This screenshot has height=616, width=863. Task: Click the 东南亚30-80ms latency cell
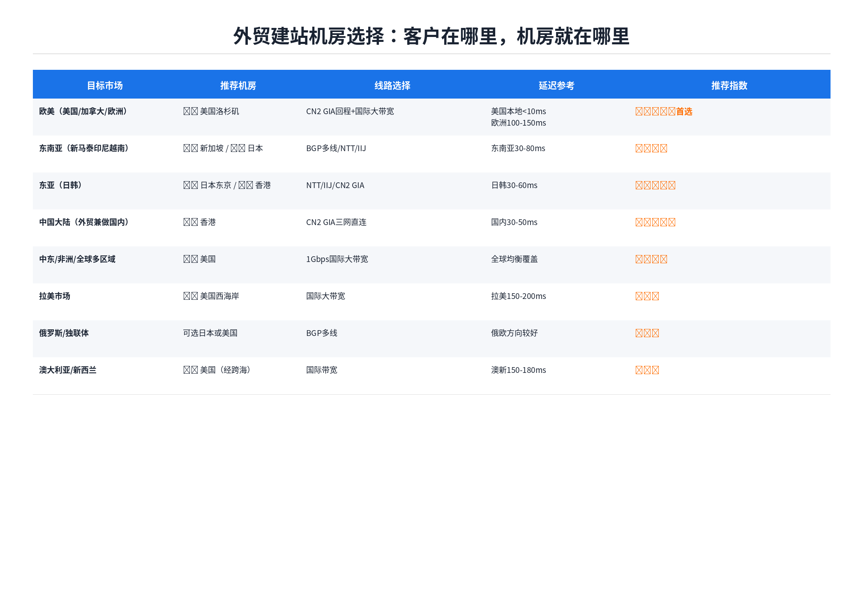[518, 148]
